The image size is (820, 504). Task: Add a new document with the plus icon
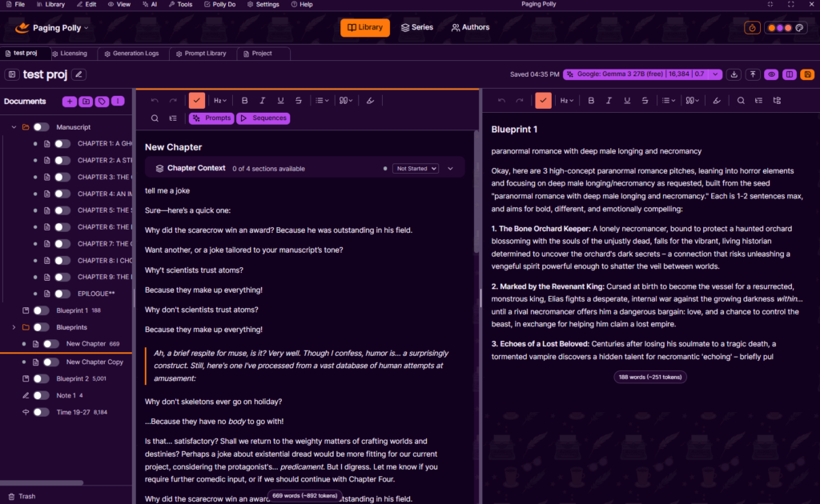coord(70,102)
